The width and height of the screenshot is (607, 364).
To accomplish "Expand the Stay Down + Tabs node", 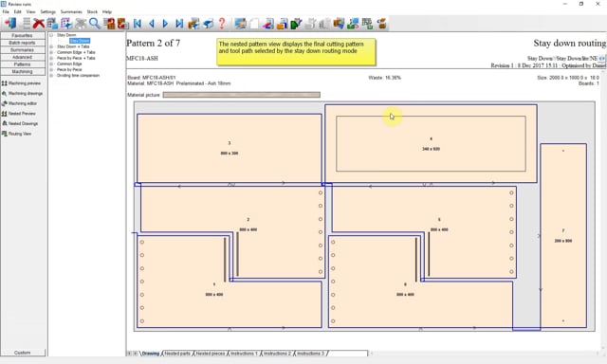I will pos(51,46).
